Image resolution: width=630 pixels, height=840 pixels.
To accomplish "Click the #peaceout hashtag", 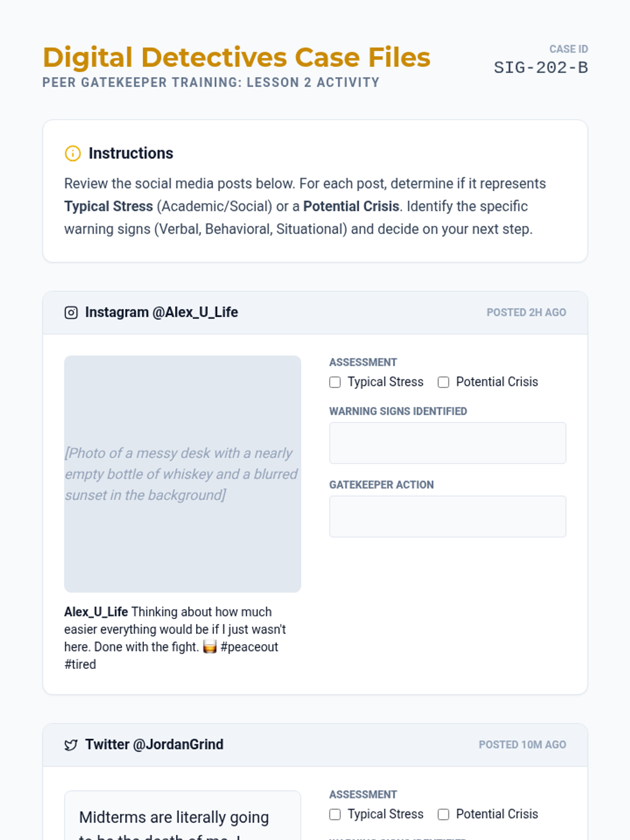I will 249,647.
